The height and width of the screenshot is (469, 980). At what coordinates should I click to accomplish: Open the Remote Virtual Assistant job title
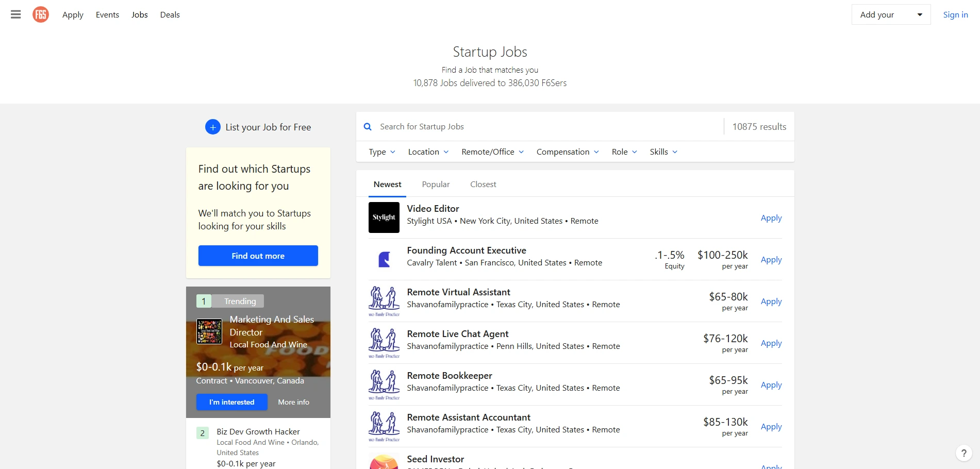click(x=459, y=292)
